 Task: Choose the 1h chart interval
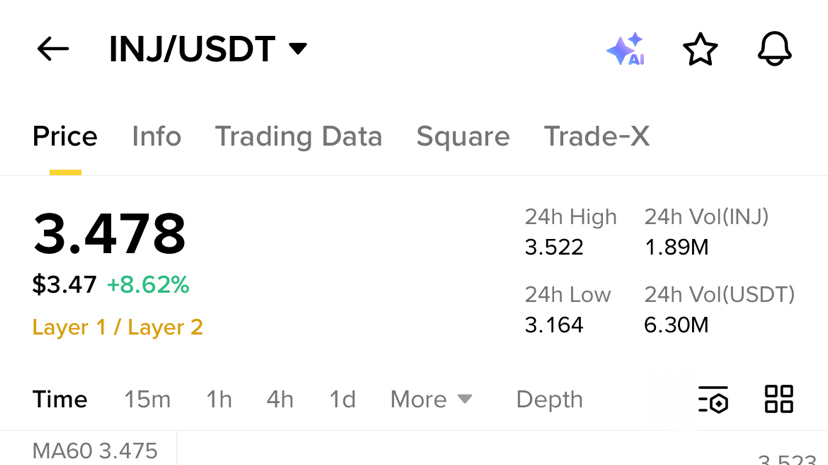coord(219,400)
